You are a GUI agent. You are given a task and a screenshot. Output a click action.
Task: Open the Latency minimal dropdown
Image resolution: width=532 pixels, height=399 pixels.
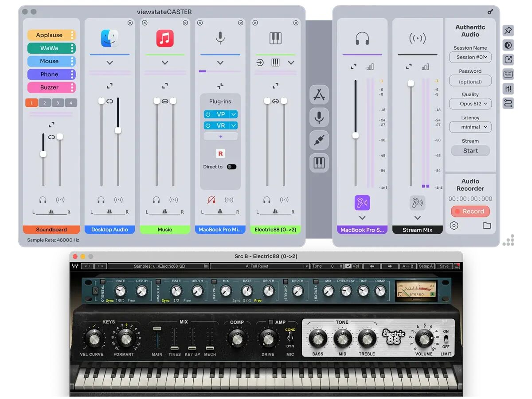(470, 127)
